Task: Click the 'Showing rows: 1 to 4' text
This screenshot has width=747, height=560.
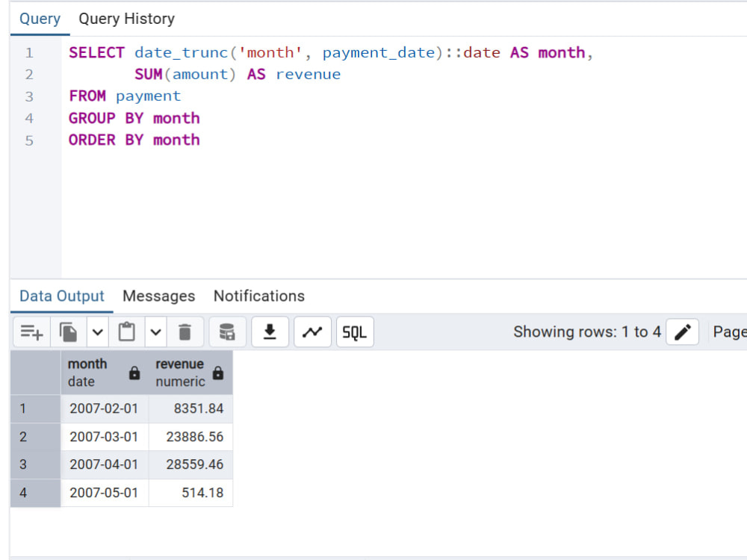Action: click(587, 332)
